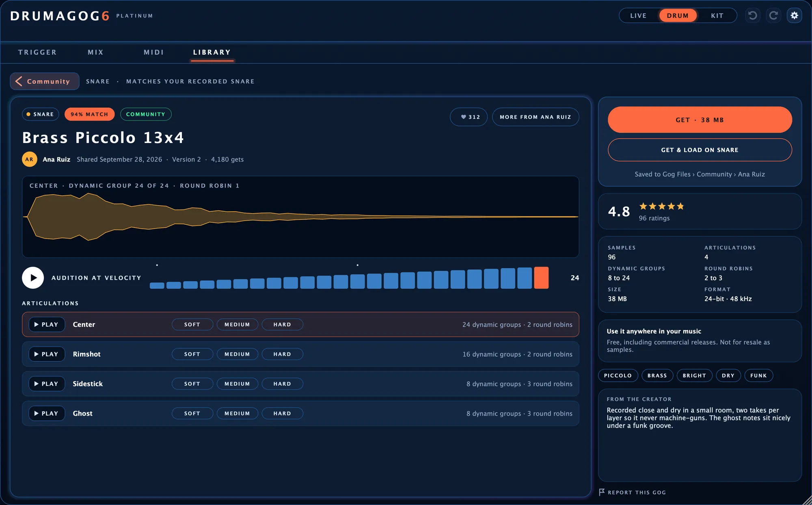Viewport: 812px width, 505px height.
Task: Click the Ana Ruiz author name
Action: pyautogui.click(x=56, y=159)
